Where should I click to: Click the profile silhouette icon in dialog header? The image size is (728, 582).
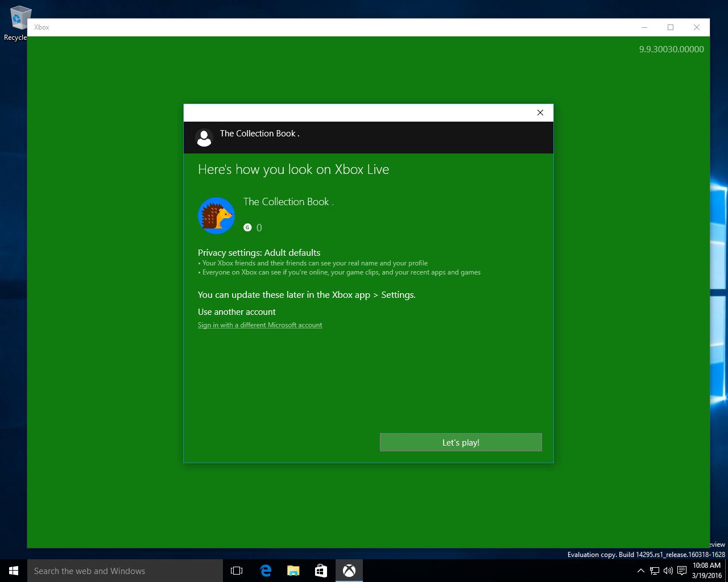point(204,137)
